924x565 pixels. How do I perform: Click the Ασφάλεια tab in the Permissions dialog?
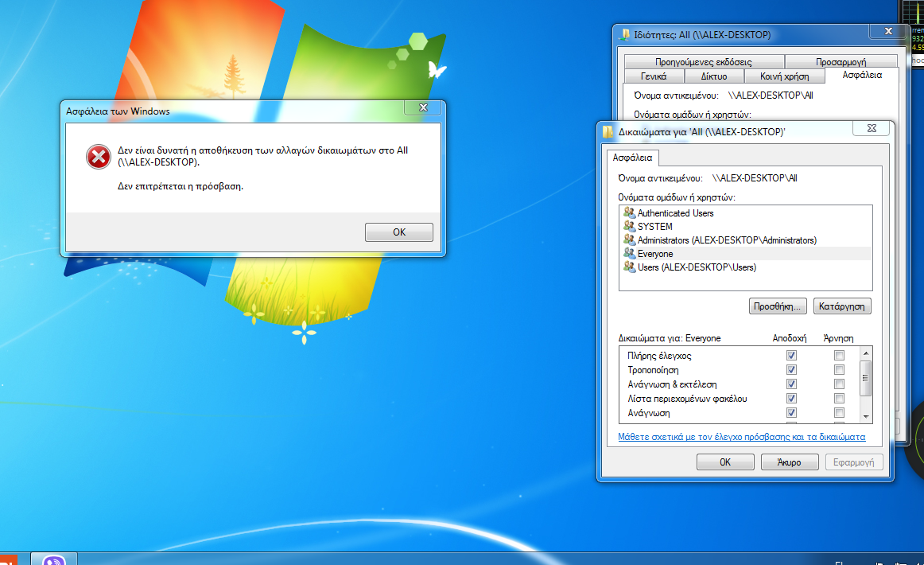pos(632,158)
